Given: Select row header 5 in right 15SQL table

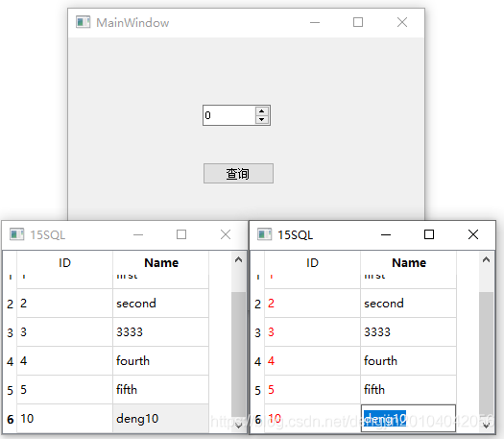Looking at the screenshot, I should [257, 390].
